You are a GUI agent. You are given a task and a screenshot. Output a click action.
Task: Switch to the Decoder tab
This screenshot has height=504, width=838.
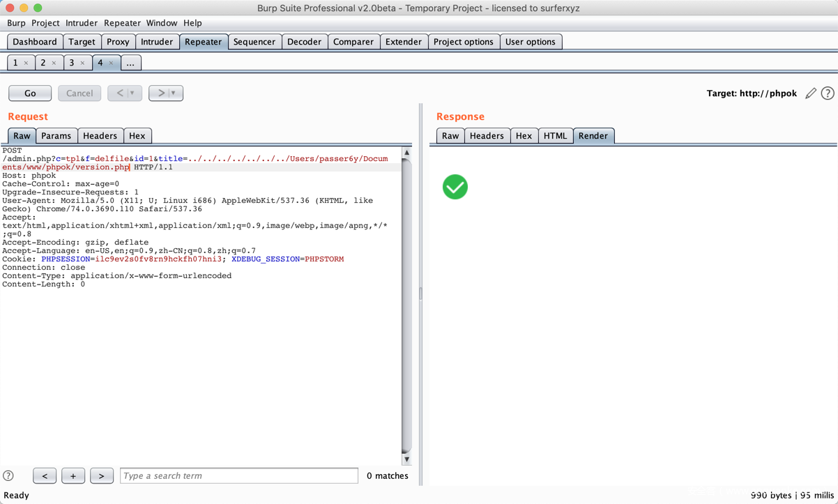tap(305, 42)
